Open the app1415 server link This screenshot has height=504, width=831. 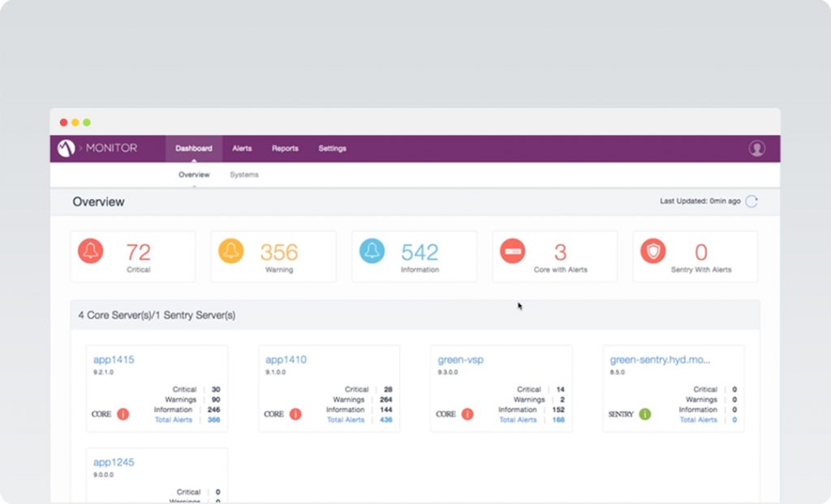click(114, 360)
